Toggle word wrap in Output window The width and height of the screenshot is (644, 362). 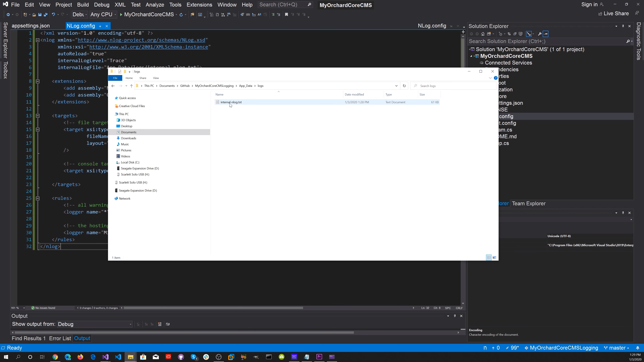click(x=168, y=324)
